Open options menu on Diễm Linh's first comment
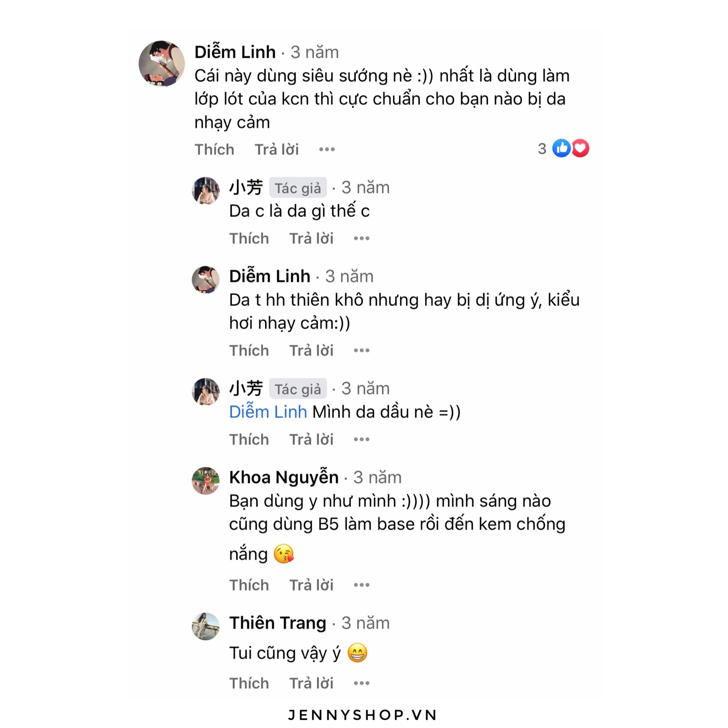728x728 pixels. [327, 149]
